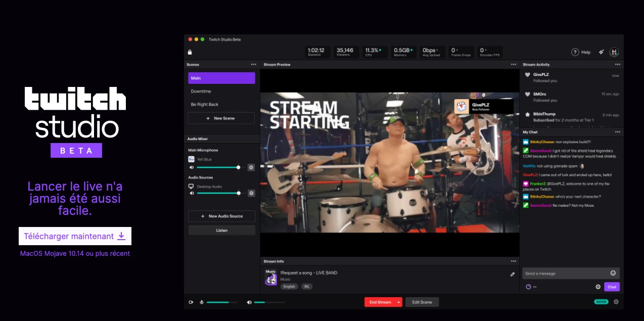The image size is (644, 321).
Task: Mute the Desktop Audio speaker icon
Action: pyautogui.click(x=192, y=193)
